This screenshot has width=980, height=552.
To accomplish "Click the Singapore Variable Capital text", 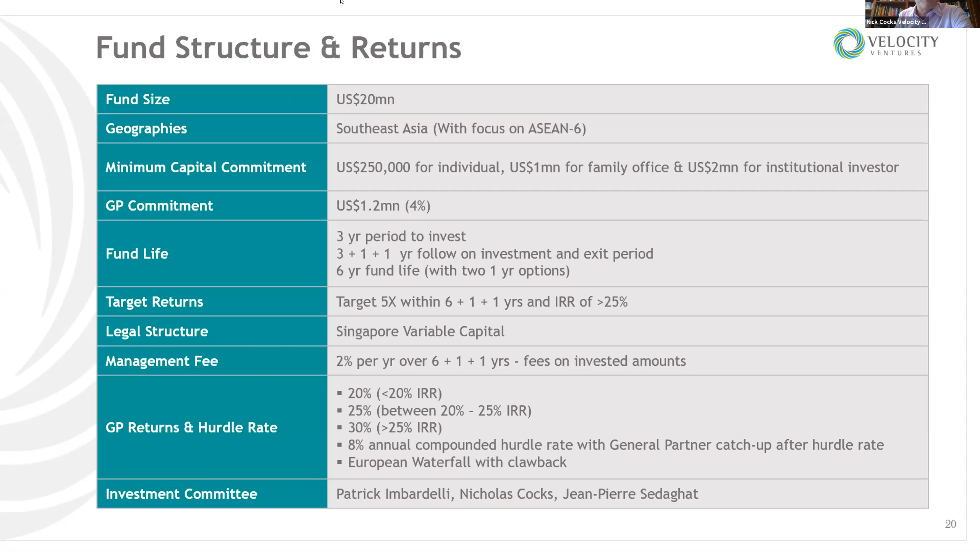I will tap(420, 332).
